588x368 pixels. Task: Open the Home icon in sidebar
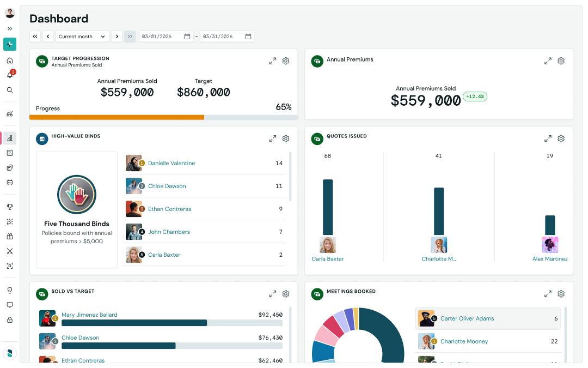point(10,61)
